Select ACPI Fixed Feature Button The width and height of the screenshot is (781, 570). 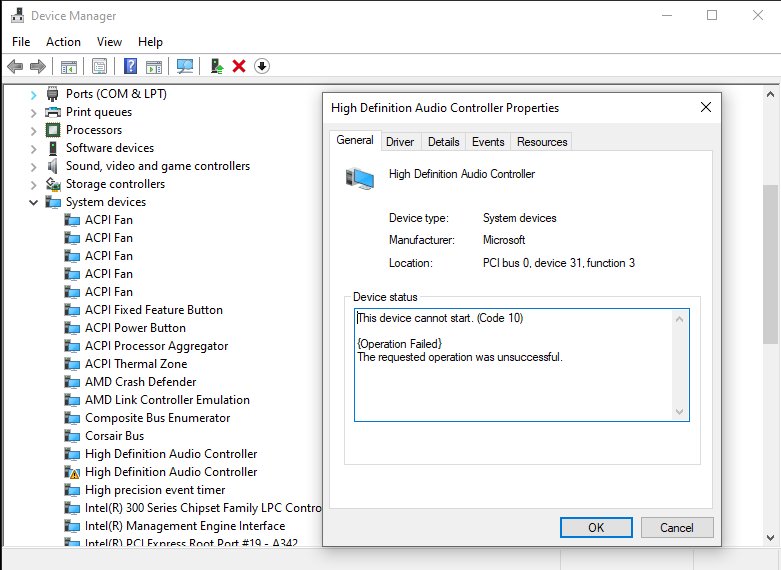[153, 310]
